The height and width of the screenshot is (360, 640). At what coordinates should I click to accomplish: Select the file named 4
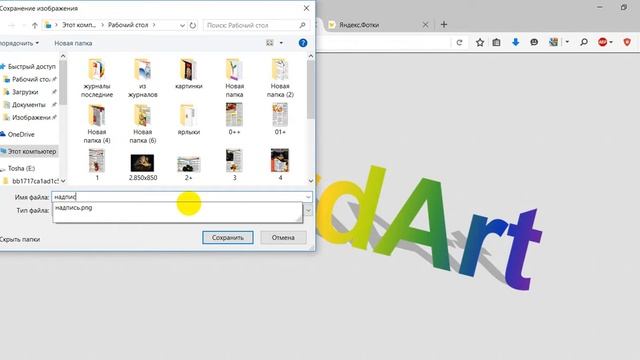coord(280,165)
